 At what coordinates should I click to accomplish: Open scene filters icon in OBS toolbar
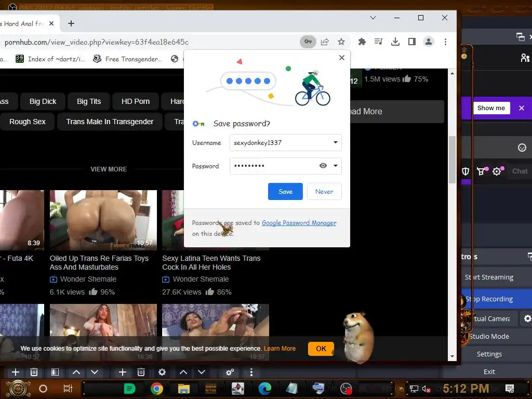[x=55, y=372]
